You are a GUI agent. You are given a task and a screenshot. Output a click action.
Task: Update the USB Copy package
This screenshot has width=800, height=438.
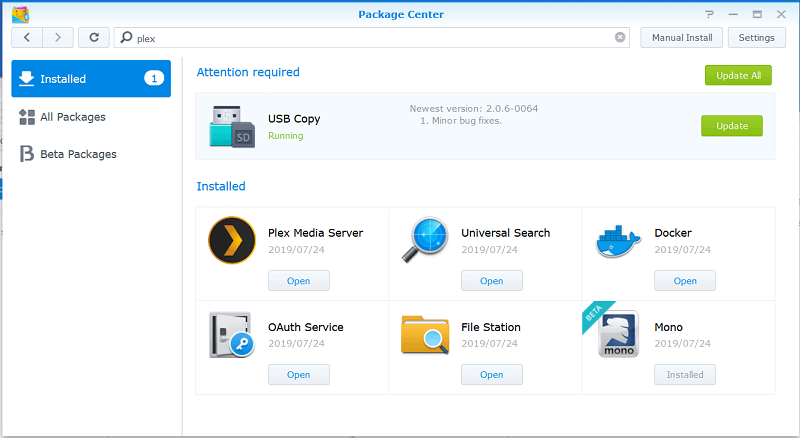point(732,126)
